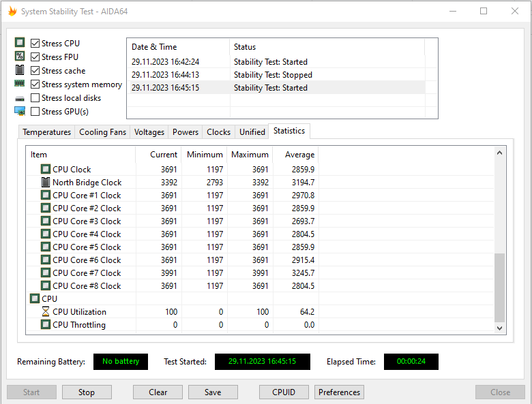Click the Elapsed Time 00:00:24 display
532x404 pixels.
pyautogui.click(x=411, y=361)
